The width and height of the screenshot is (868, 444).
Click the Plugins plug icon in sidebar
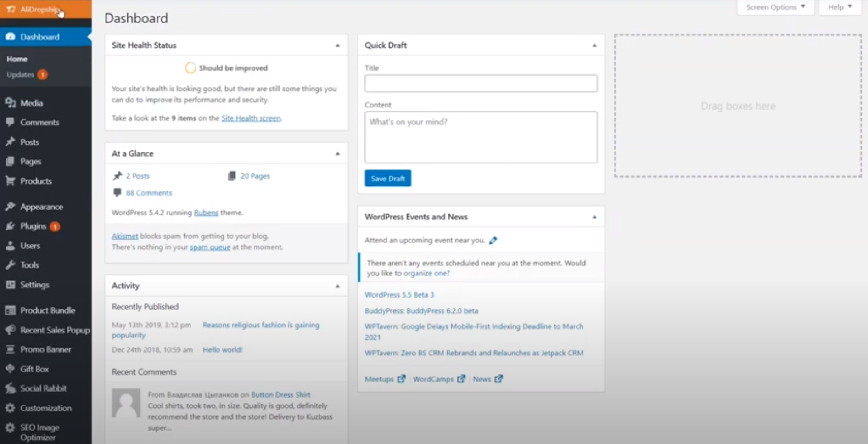10,226
